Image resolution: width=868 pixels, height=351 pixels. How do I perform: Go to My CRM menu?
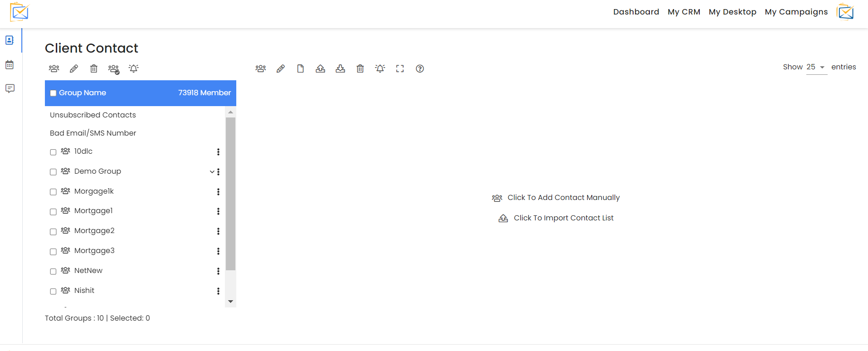pos(684,12)
